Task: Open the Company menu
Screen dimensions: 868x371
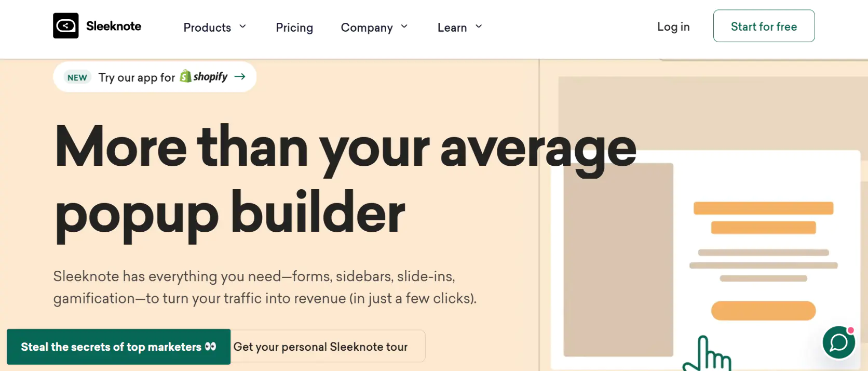Action: 367,28
